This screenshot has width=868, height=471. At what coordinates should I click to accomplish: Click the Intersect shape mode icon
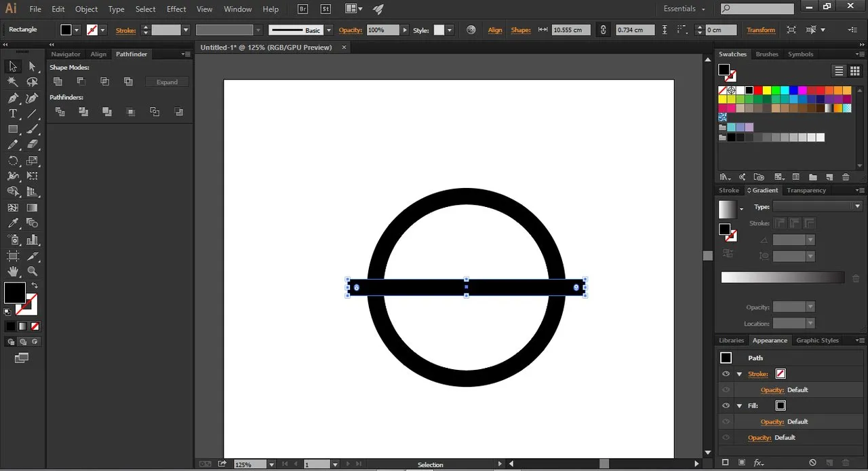tap(104, 81)
